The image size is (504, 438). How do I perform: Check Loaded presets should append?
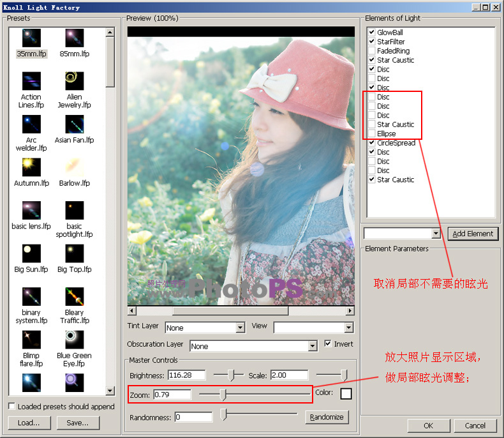(x=11, y=406)
